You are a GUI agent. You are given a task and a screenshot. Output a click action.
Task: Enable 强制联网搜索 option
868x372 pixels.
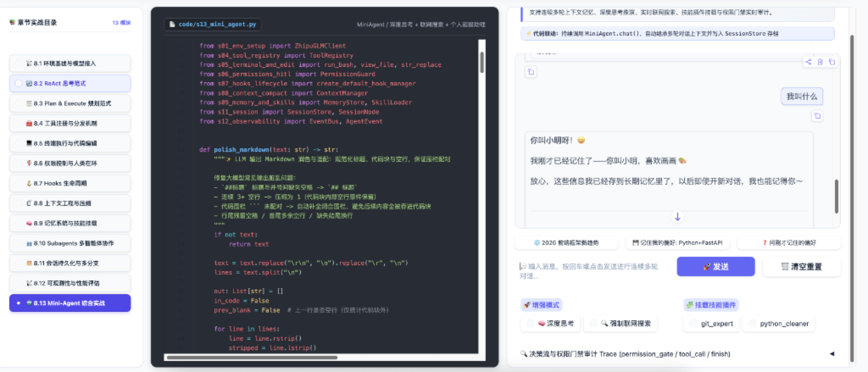tap(593, 323)
